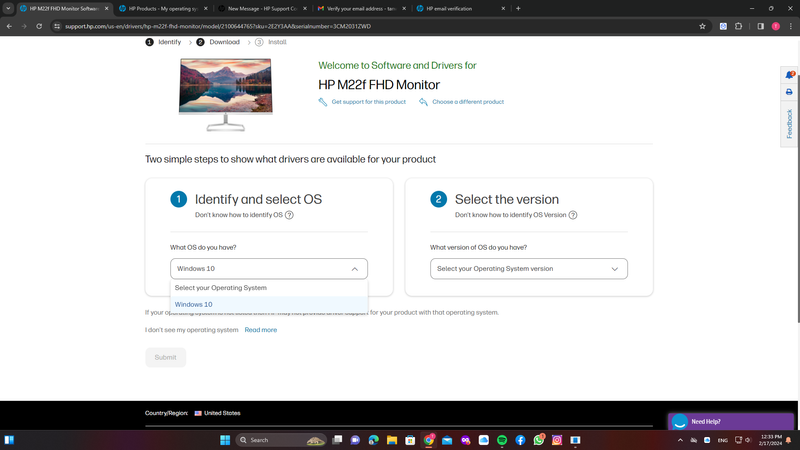Open the notifications bell on HP sidebar
Viewport: 800px width, 450px height.
[x=789, y=75]
